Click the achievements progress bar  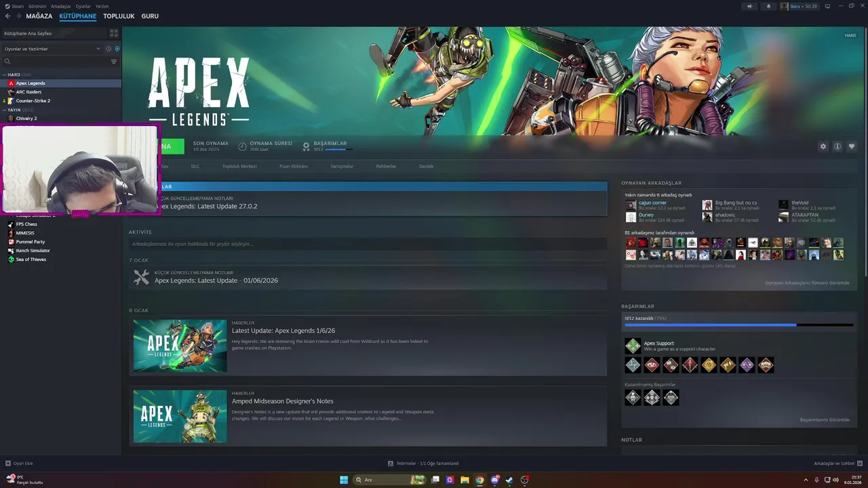(738, 325)
